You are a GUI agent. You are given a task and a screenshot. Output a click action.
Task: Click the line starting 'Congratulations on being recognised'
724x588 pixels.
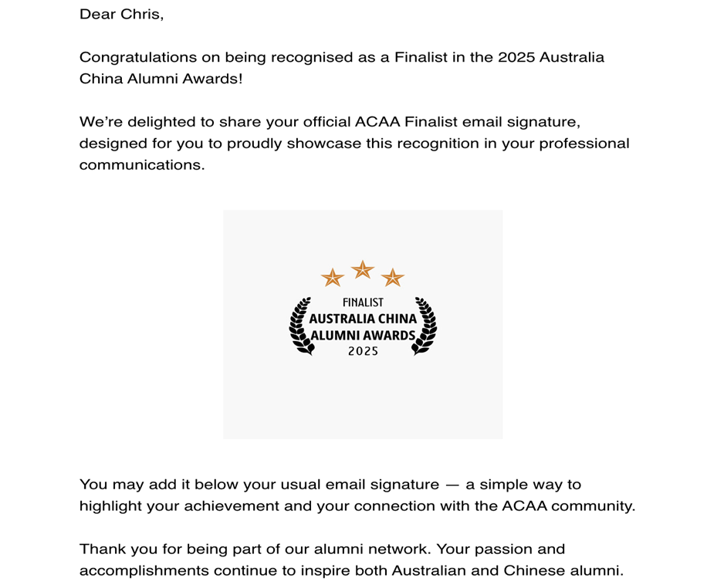(x=341, y=58)
